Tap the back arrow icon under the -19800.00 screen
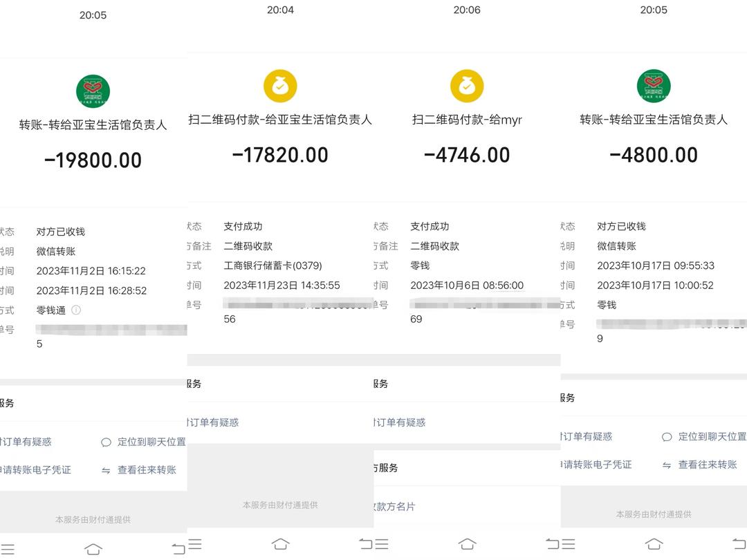 point(178,549)
